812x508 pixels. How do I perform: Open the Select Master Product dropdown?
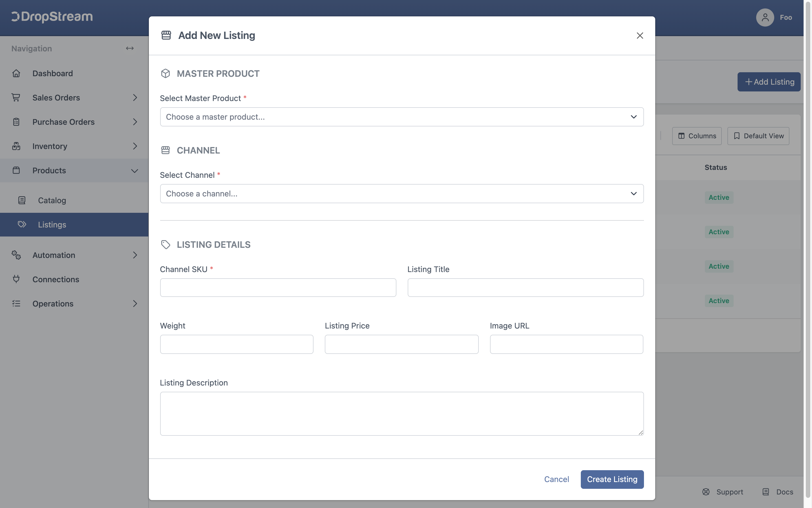coord(402,117)
